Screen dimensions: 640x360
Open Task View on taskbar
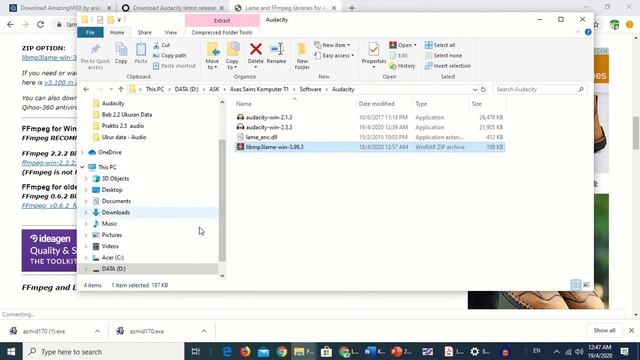coord(196,351)
